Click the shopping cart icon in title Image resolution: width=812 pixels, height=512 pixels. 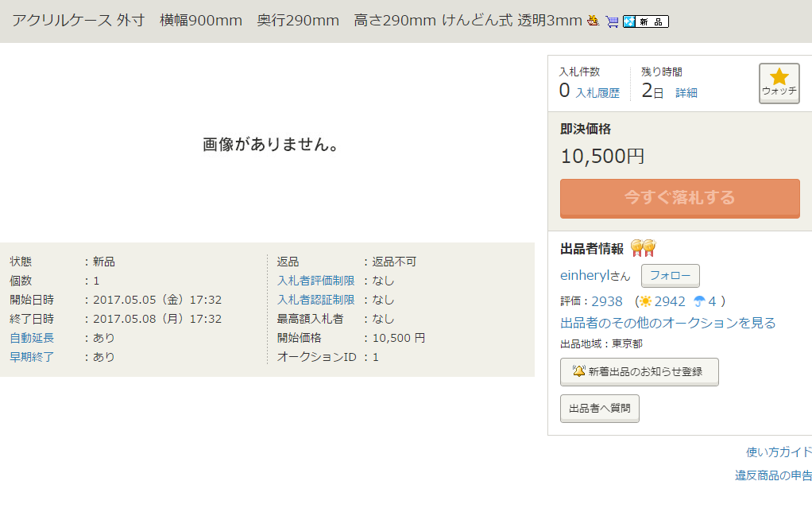[x=611, y=21]
